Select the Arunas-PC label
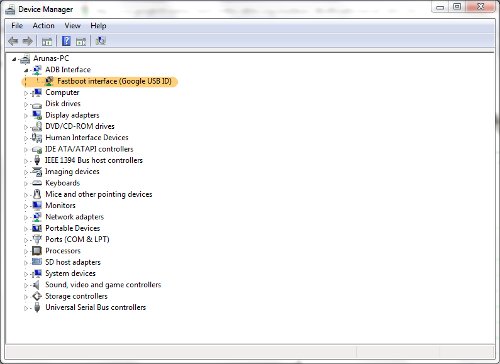The height and width of the screenshot is (364, 500). click(x=51, y=58)
